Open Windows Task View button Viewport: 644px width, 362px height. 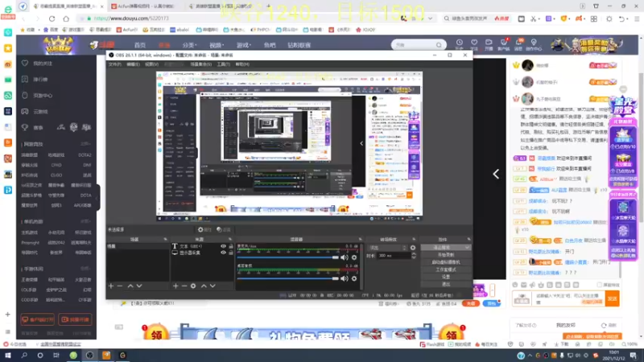[x=56, y=355]
